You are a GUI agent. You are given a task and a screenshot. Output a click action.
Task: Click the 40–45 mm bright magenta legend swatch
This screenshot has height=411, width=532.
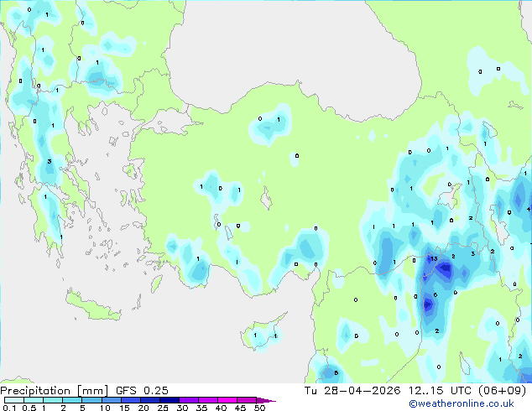click(227, 400)
